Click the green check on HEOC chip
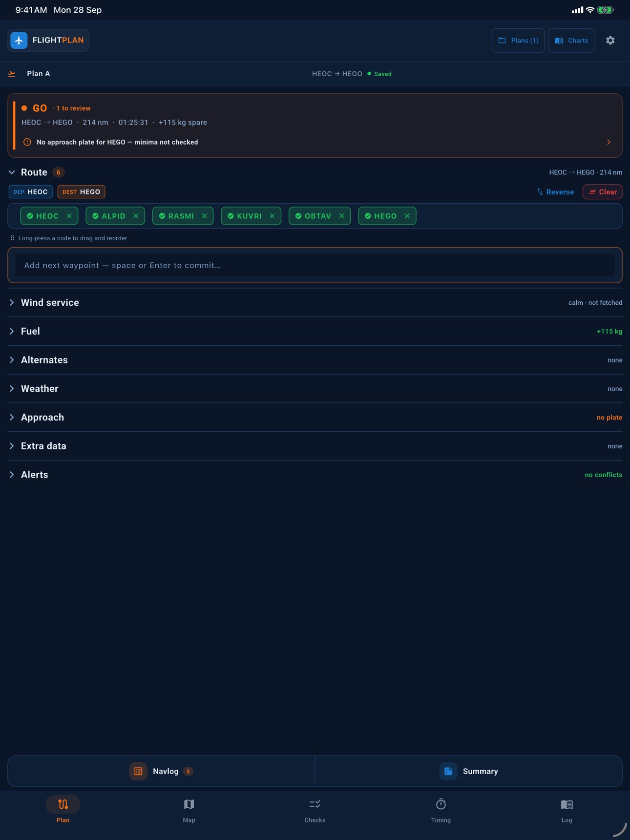The height and width of the screenshot is (840, 630). pos(30,216)
